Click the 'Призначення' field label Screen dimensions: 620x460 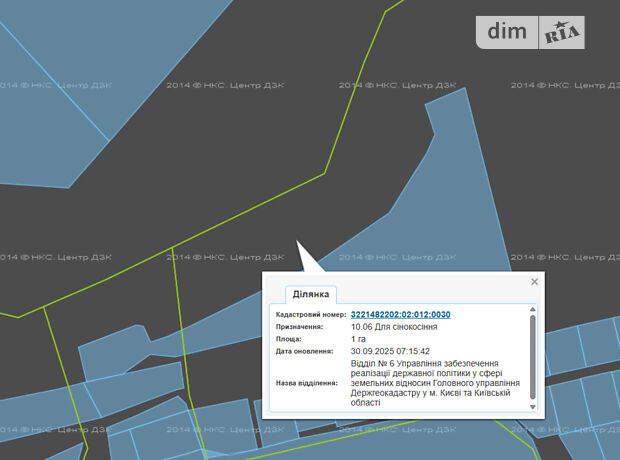299,326
